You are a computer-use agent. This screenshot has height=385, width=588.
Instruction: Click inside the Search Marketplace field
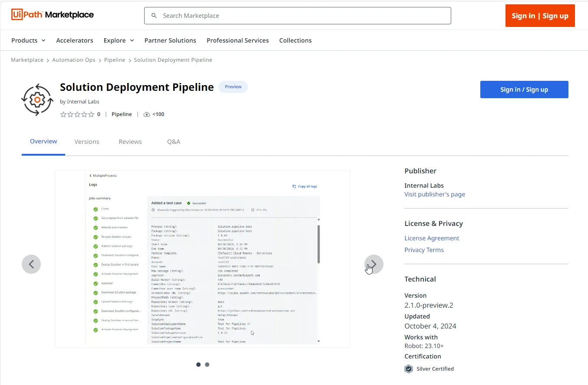coord(297,15)
